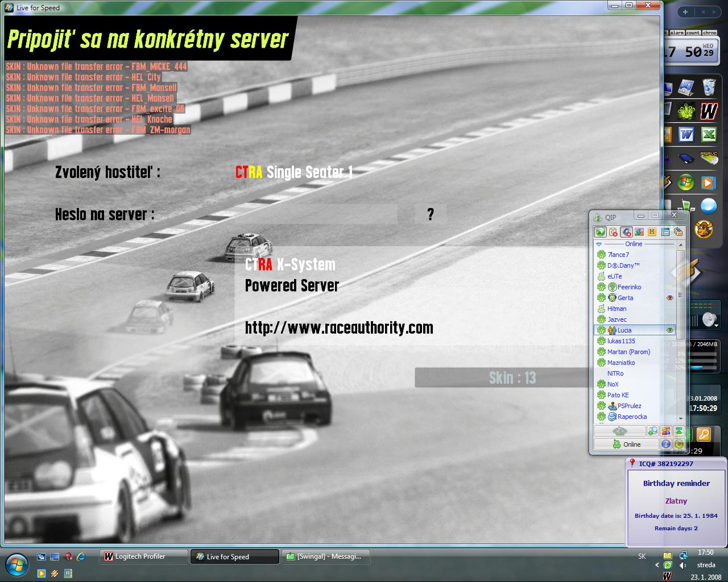Open the Recycle Bin sidebar icon

click(709, 88)
